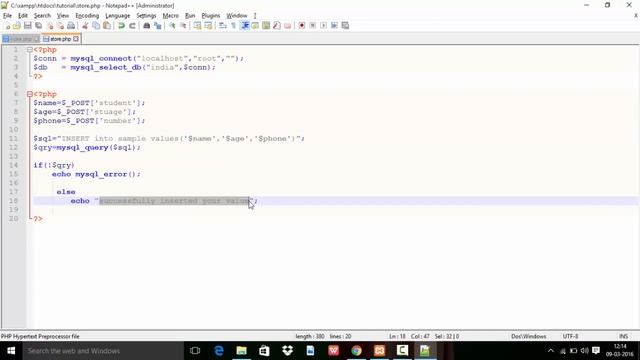Open the ? help menu

[x=255, y=16]
